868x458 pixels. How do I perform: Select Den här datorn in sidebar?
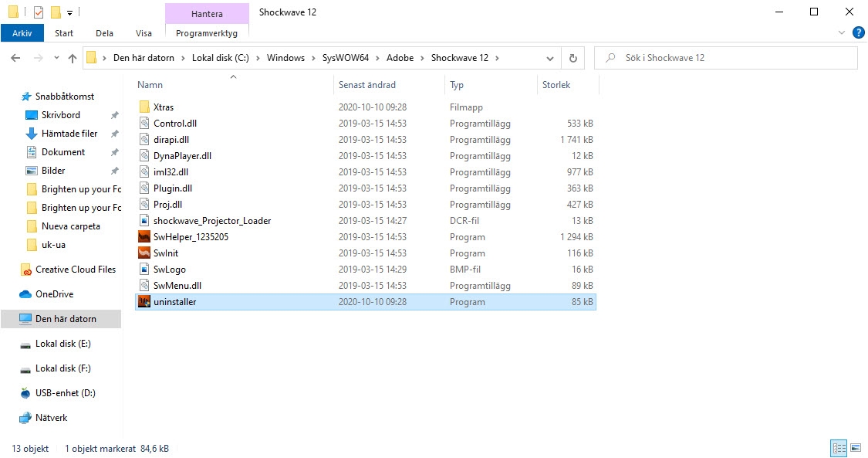pyautogui.click(x=61, y=319)
